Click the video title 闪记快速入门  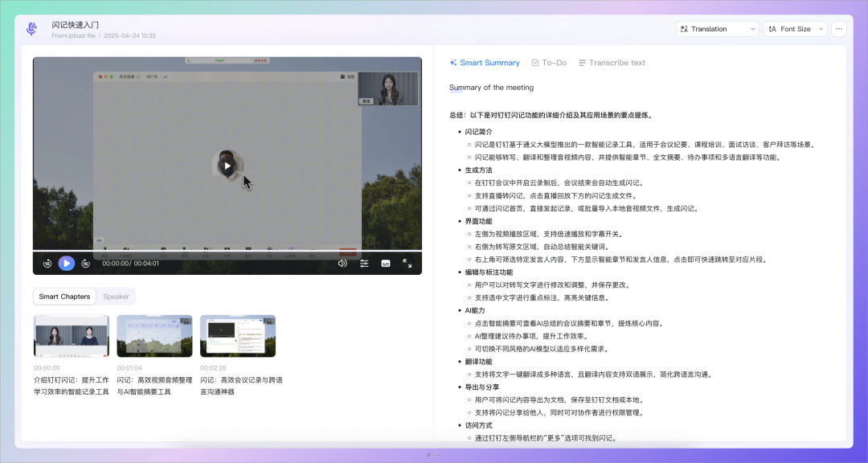tap(76, 25)
